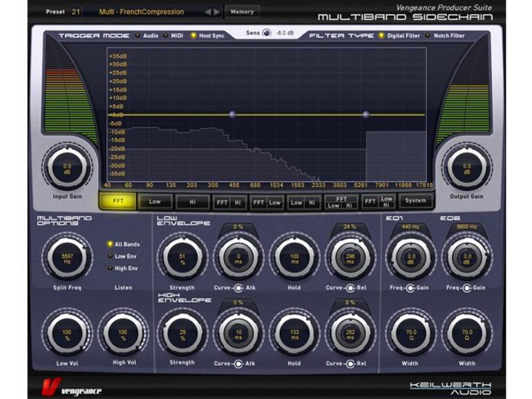
Task: Toggle EQ1 Freq-Gain switch
Action: tap(410, 288)
